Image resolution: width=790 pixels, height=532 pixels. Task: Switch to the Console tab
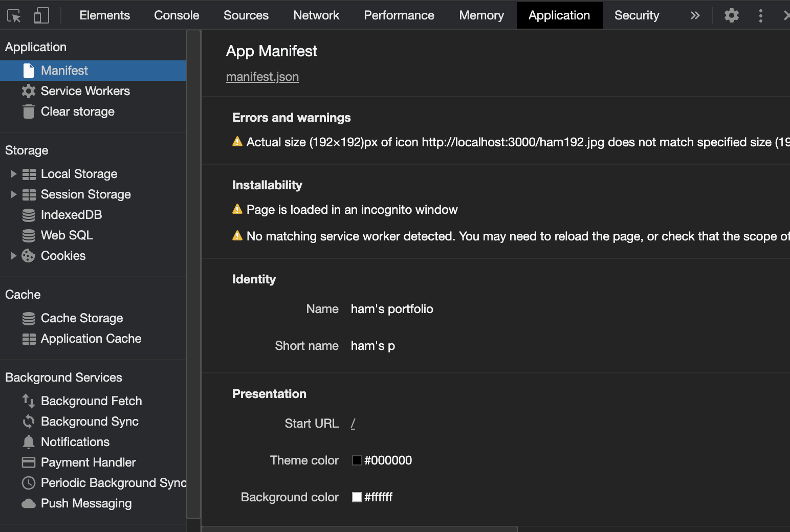(177, 15)
